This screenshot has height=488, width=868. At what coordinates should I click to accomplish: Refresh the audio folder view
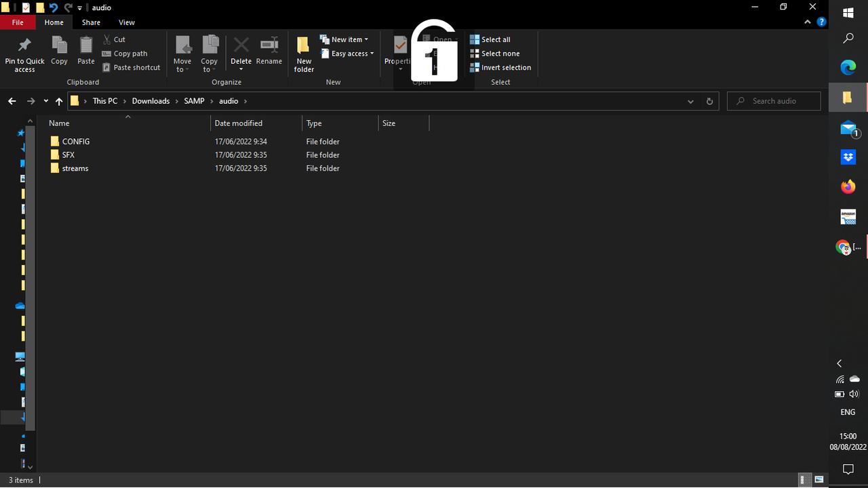pos(709,101)
